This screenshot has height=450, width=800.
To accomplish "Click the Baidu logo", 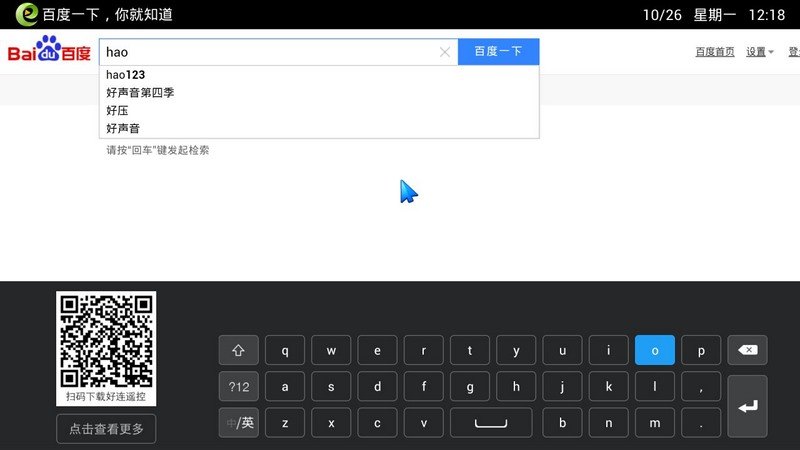I will pyautogui.click(x=49, y=49).
